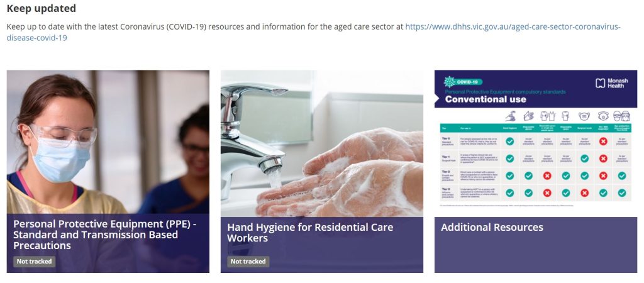Click the Not tracked badge on Hand Hygiene card
This screenshot has height=283, width=644.
(248, 261)
